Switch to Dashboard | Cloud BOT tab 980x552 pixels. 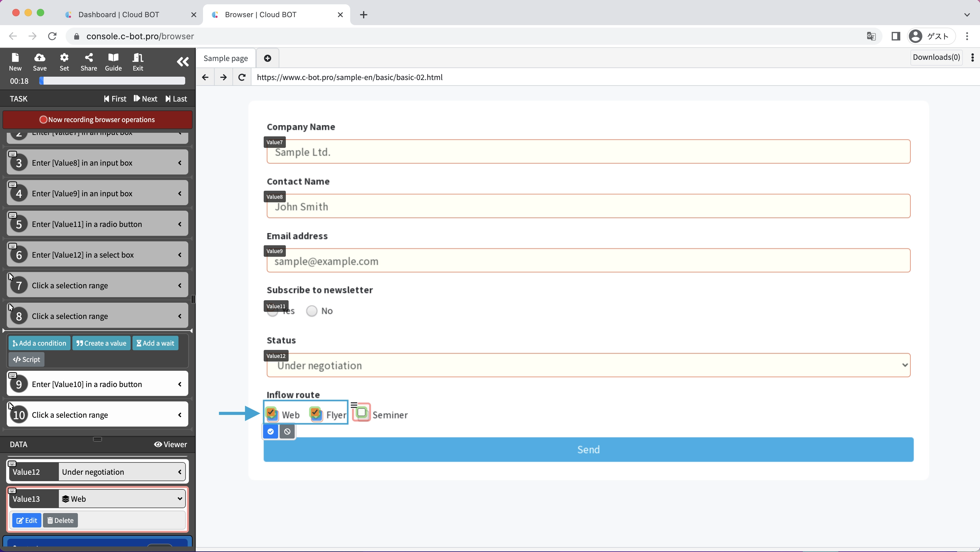(119, 14)
